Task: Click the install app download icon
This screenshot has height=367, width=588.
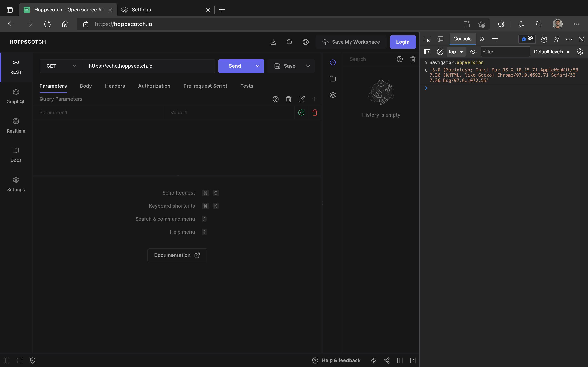Action: click(273, 42)
